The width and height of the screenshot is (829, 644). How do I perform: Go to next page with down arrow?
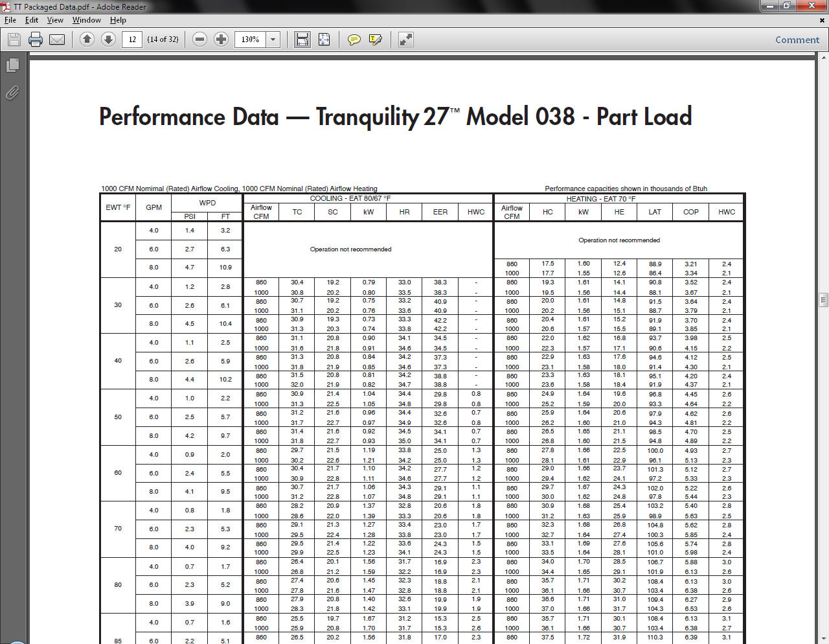(108, 40)
